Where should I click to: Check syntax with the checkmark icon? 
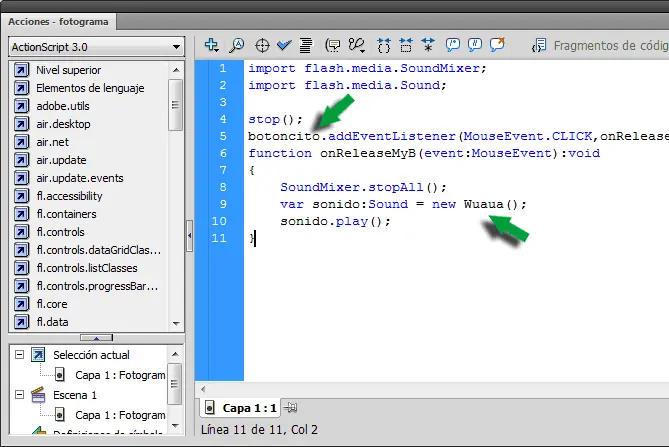(284, 45)
